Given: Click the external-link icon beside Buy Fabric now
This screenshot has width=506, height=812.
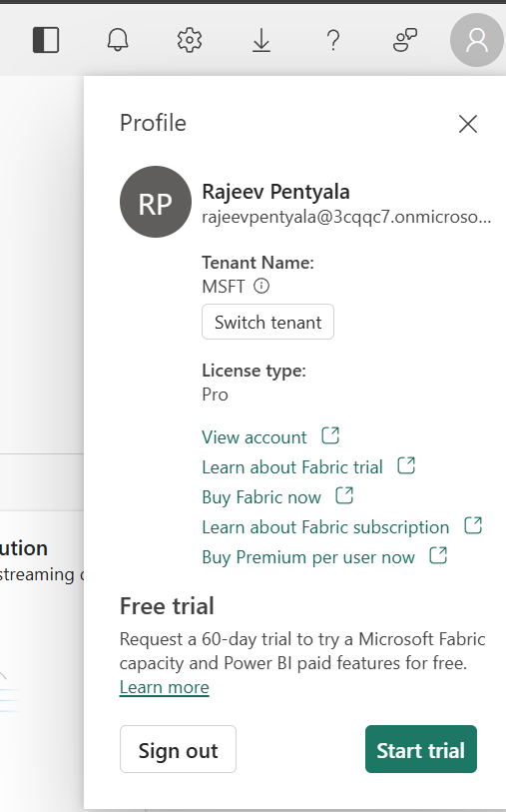Looking at the screenshot, I should tap(344, 495).
